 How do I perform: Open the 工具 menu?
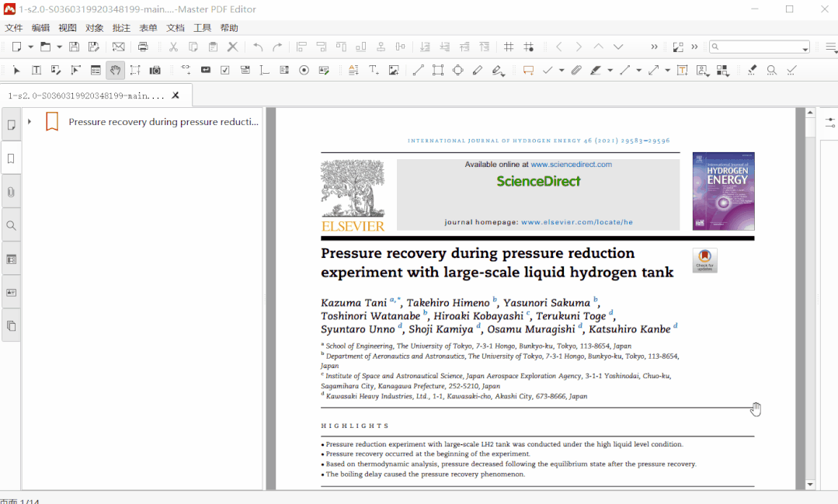pos(202,28)
